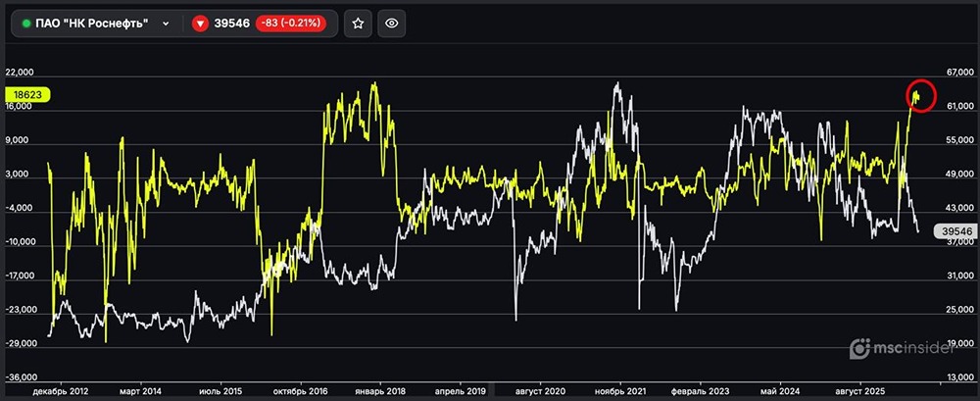Click the февраль 2023 date label
Screen dimensions: 980x401
point(700,391)
